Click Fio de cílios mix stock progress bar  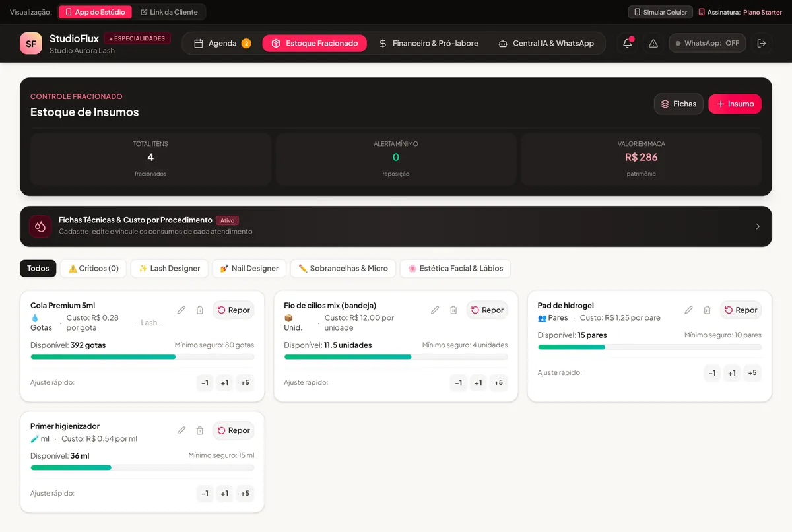click(x=396, y=357)
